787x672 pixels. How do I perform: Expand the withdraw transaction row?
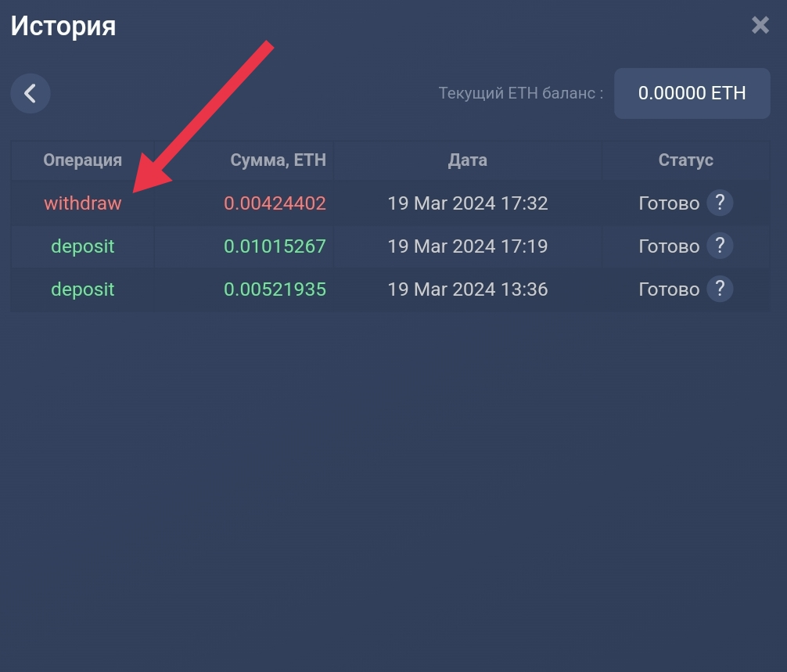click(x=313, y=203)
